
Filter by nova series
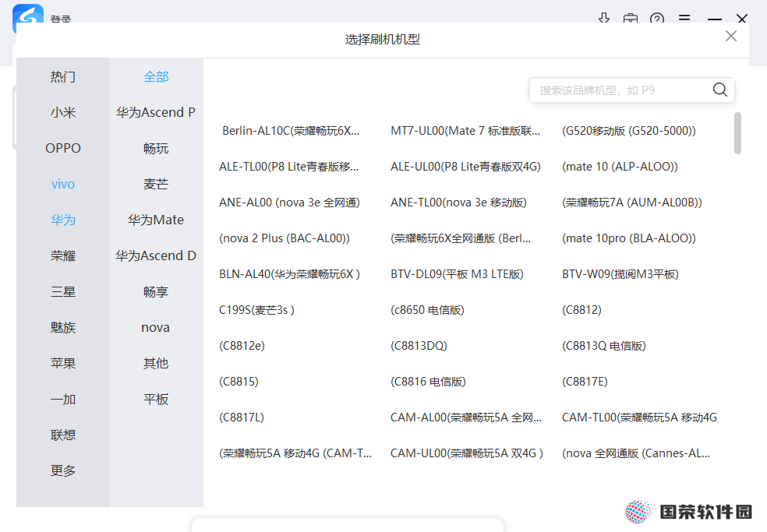(156, 328)
